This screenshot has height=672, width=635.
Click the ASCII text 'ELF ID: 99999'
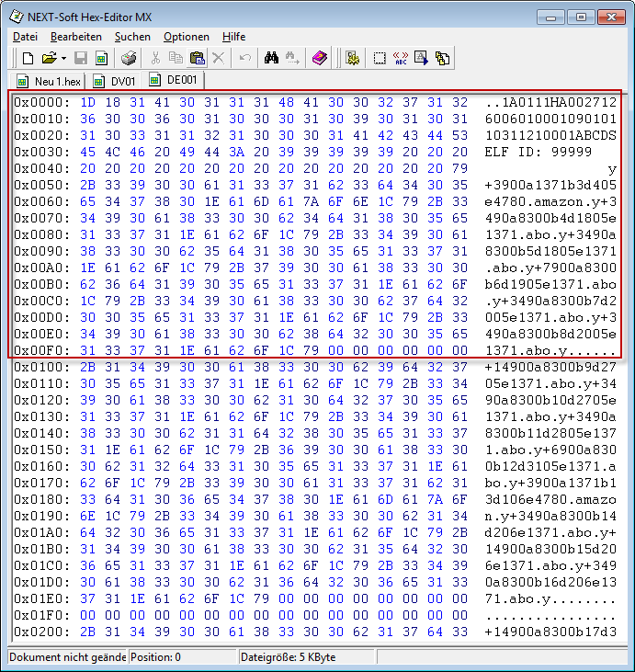click(534, 151)
